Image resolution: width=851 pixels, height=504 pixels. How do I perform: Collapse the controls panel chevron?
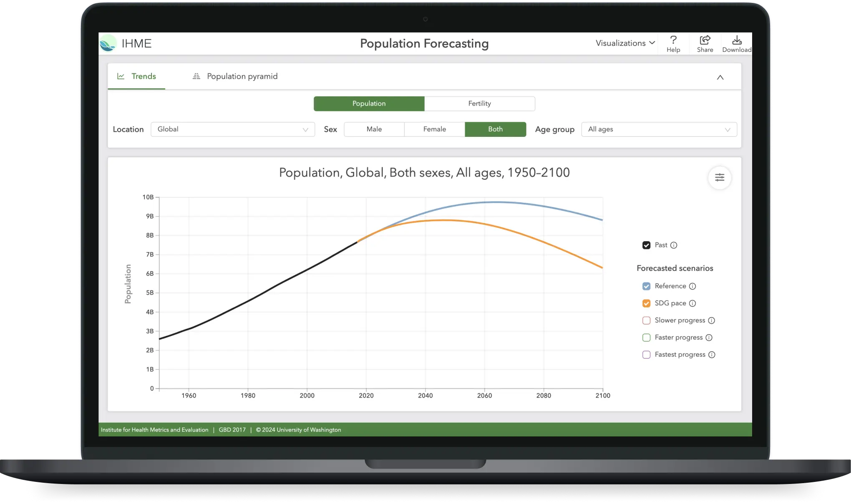tap(720, 77)
